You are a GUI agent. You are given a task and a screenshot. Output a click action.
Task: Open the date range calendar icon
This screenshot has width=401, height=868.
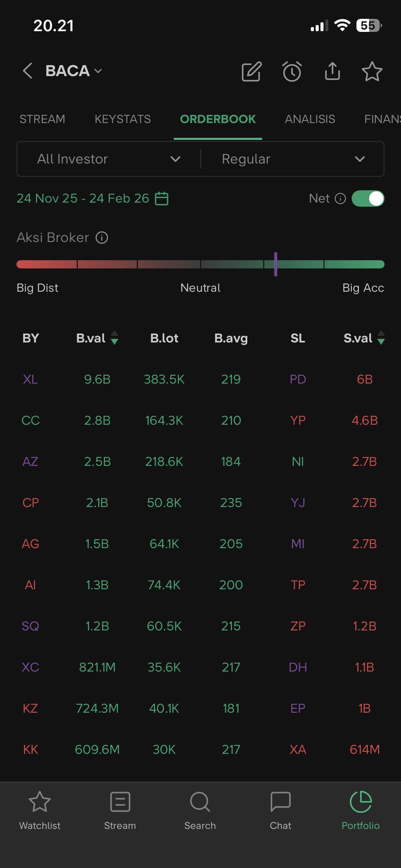click(x=162, y=198)
